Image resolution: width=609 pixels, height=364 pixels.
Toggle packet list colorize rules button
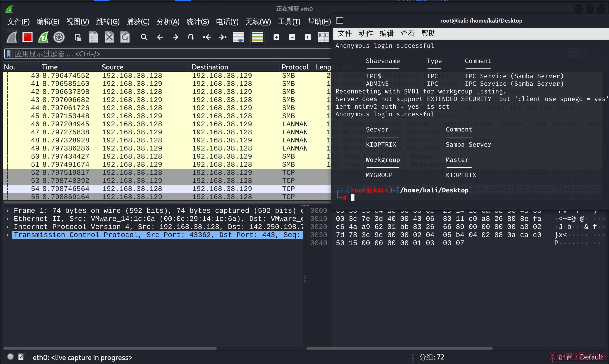pos(257,37)
